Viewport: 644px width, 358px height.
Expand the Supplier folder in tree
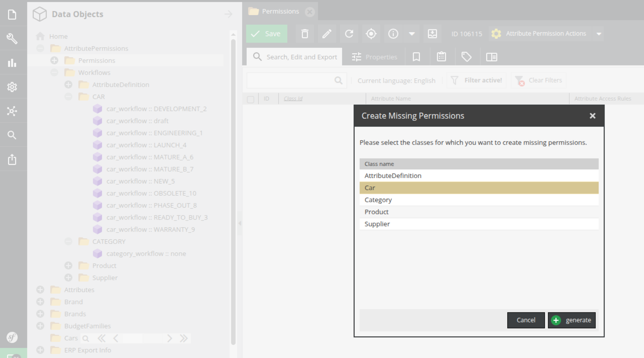(x=68, y=278)
